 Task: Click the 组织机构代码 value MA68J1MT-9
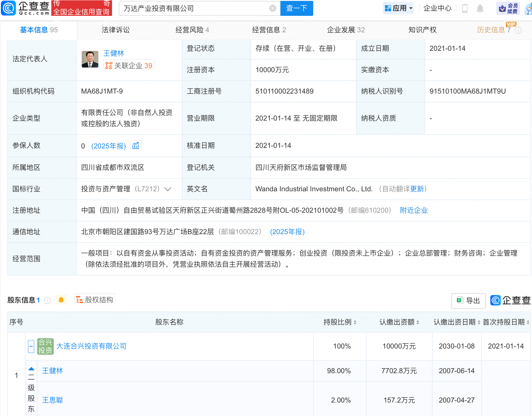[x=102, y=91]
